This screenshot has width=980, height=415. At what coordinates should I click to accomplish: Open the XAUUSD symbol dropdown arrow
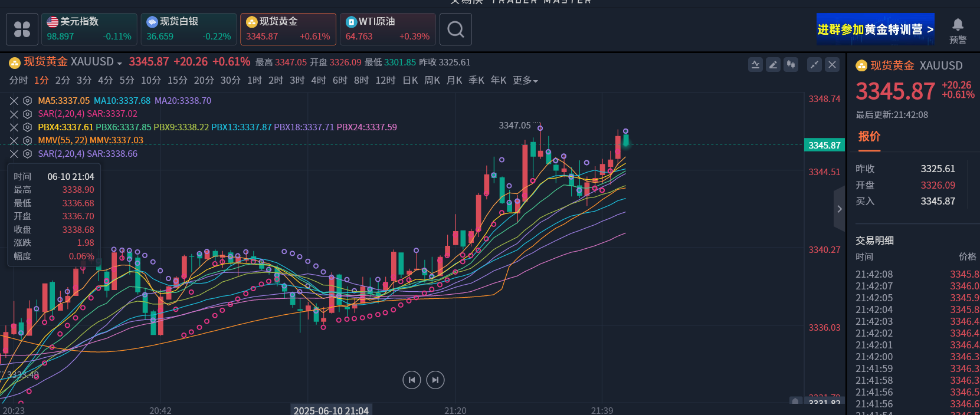pos(120,63)
